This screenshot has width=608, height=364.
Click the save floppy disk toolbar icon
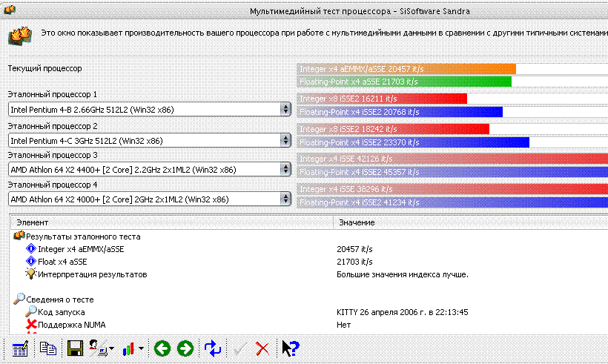pos(75,348)
